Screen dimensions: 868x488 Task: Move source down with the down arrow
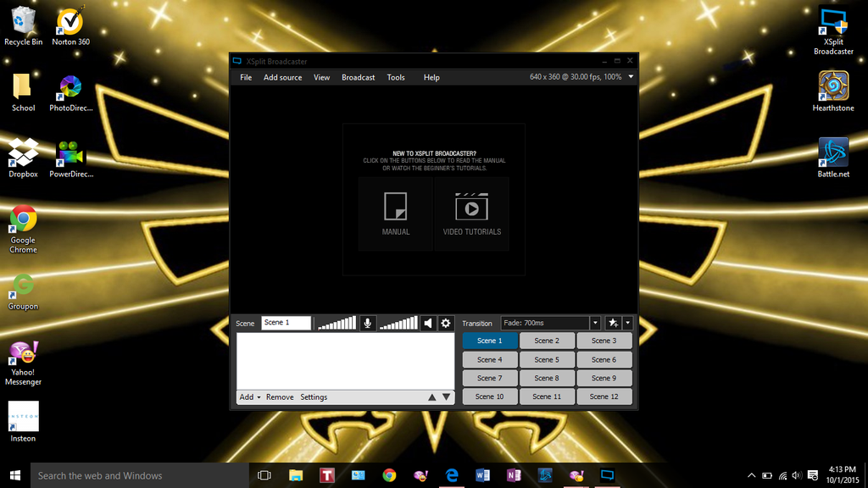[x=446, y=397]
